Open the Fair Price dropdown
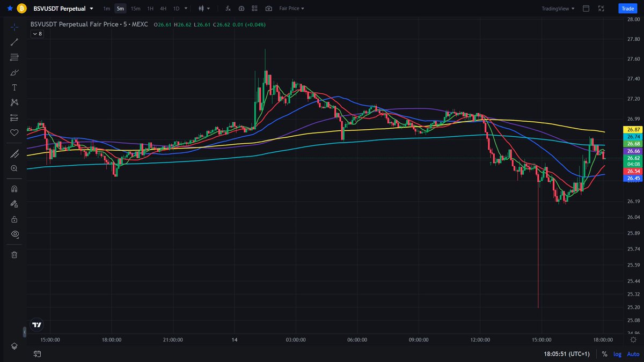644x362 pixels. (x=292, y=9)
